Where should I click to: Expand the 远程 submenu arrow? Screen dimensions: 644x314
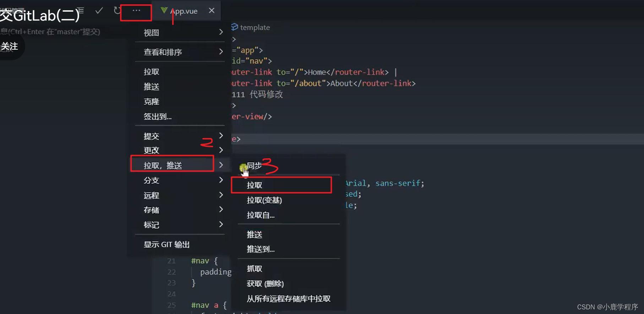coord(221,195)
